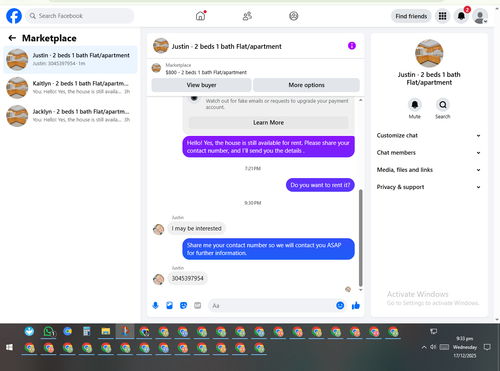Open the Notifications bell with badge
Screen dimensions: 500x371
(x=461, y=16)
